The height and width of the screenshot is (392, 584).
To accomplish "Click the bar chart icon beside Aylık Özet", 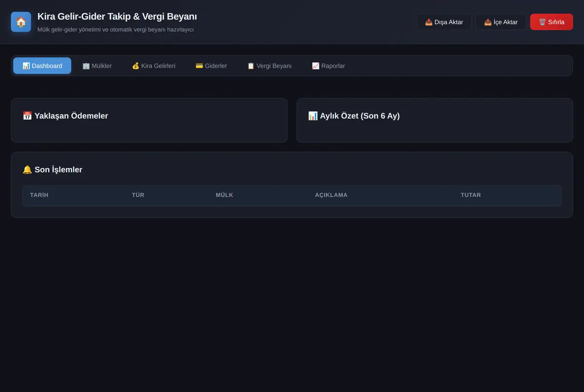I will [x=313, y=116].
